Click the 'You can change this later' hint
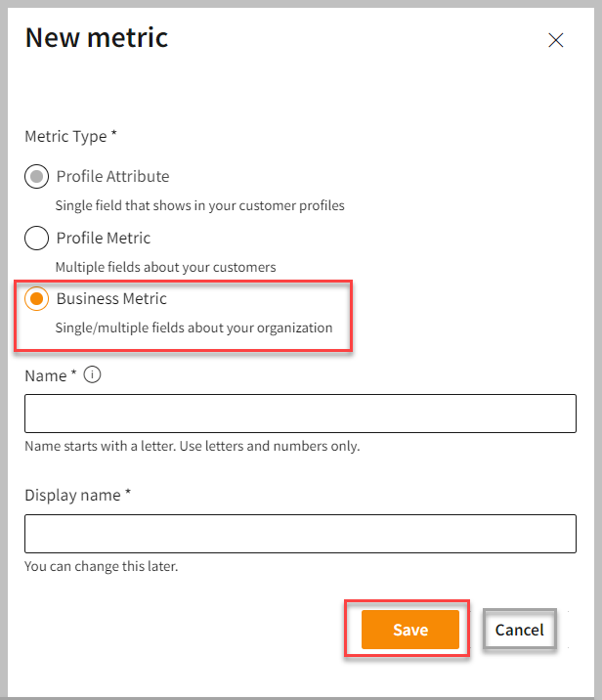Viewport: 602px width, 700px height. pyautogui.click(x=101, y=566)
